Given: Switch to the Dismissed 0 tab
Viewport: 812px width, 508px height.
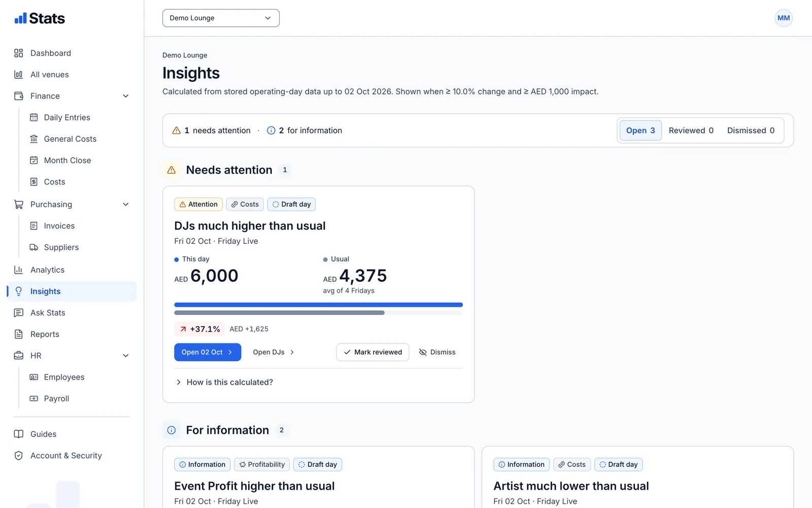Looking at the screenshot, I should coord(751,131).
